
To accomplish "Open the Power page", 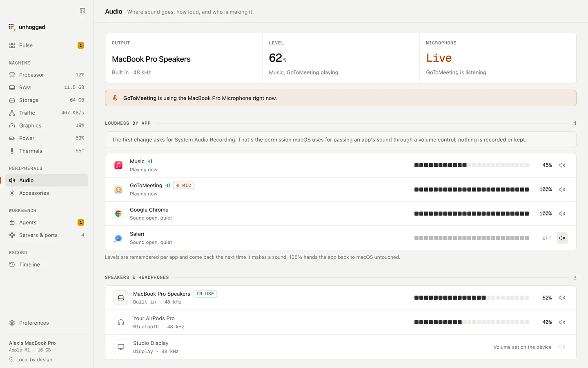I will 47,138.
